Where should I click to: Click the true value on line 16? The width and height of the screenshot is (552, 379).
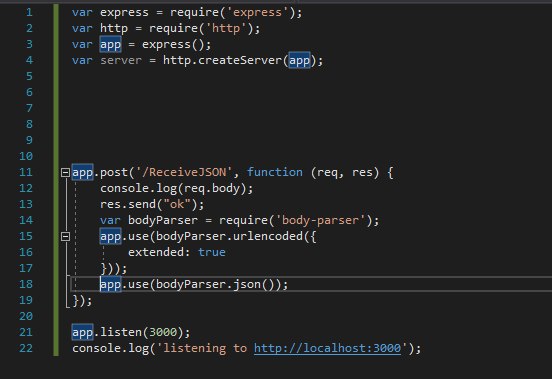coord(212,252)
